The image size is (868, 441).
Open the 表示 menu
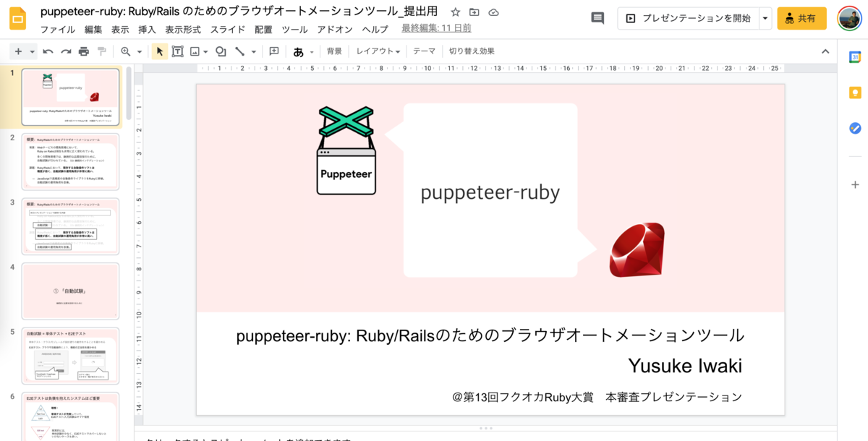point(120,29)
